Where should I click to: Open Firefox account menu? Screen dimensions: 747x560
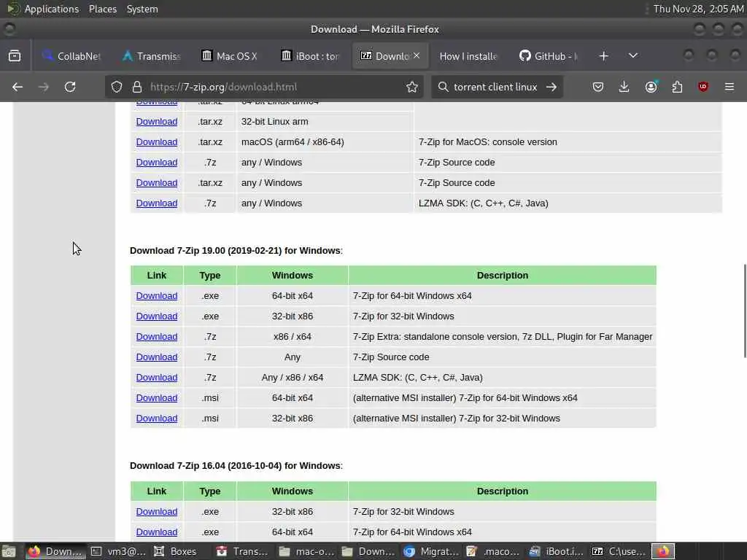click(x=651, y=87)
